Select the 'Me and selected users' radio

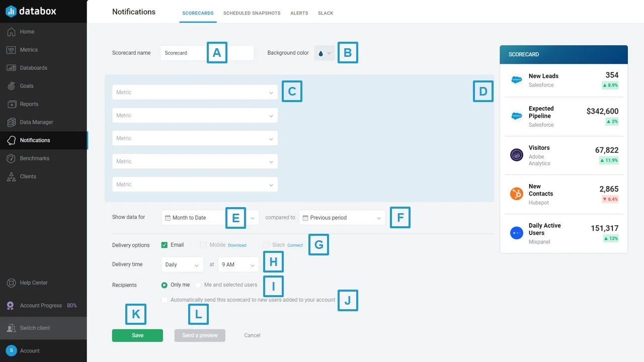198,285
